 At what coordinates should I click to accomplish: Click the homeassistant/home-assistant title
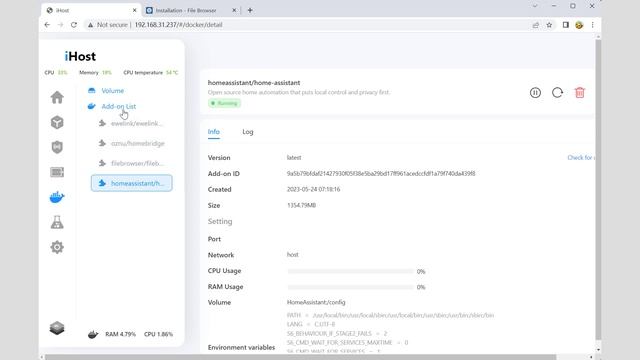(x=254, y=82)
